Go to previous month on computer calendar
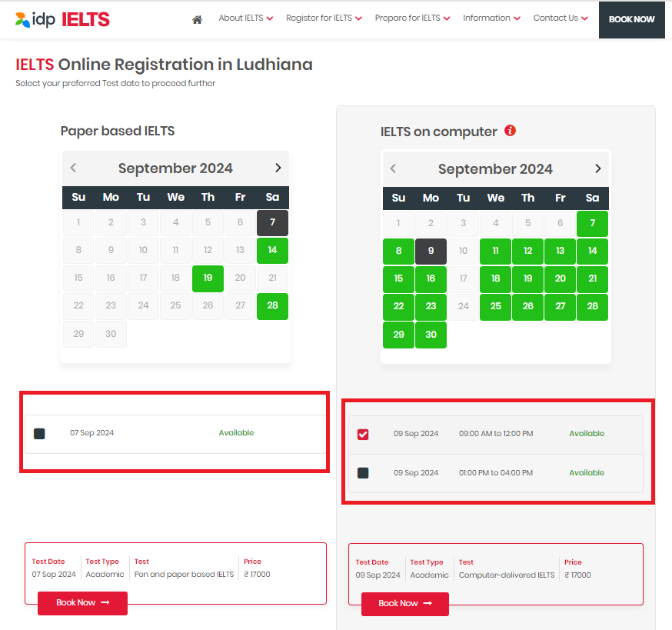 tap(393, 168)
